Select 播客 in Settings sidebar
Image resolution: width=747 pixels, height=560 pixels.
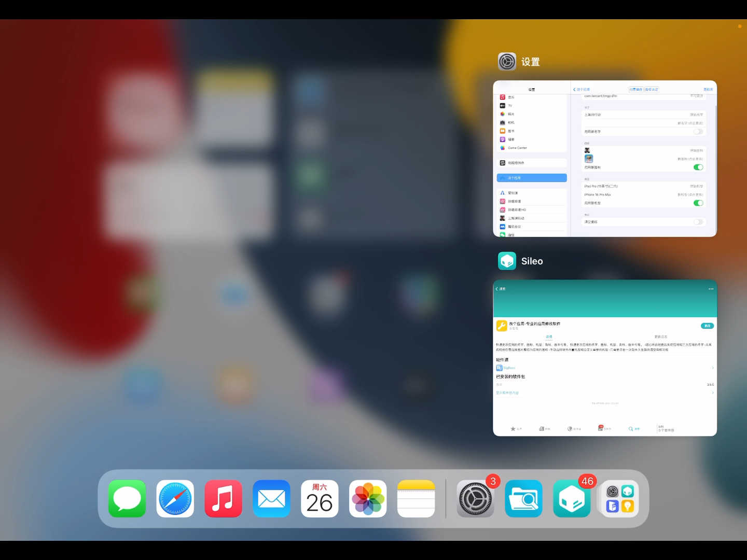point(532,139)
